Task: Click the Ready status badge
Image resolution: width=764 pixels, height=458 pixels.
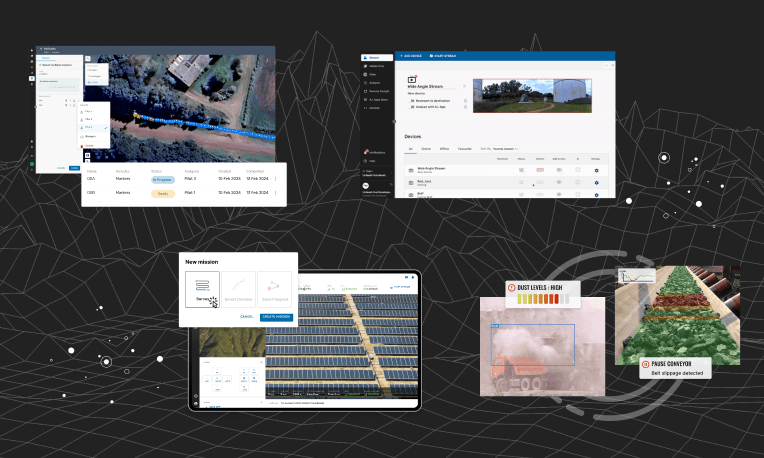Action: [x=163, y=193]
